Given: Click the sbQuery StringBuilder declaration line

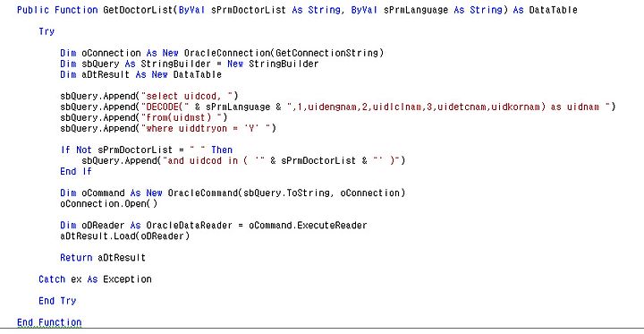Looking at the screenshot, I should tap(190, 64).
